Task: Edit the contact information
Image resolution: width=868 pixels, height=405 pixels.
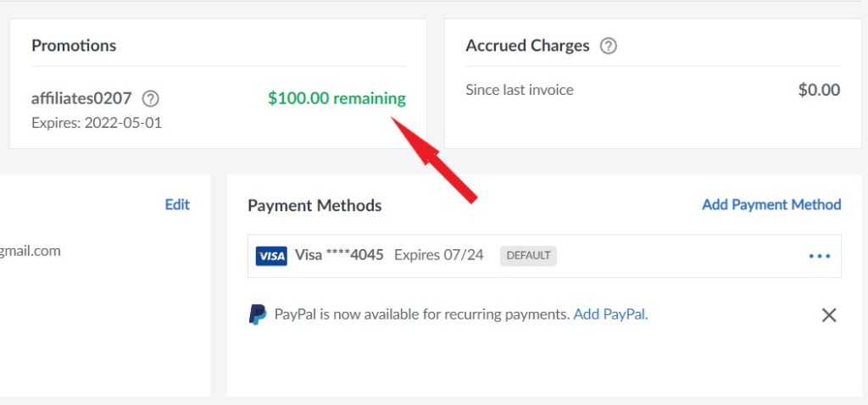Action: 177,205
